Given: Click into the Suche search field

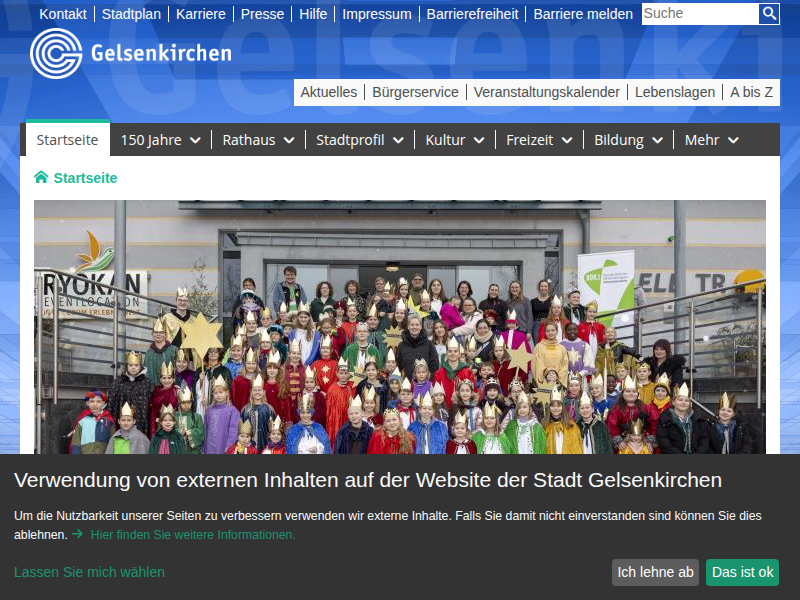Looking at the screenshot, I should pyautogui.click(x=700, y=14).
